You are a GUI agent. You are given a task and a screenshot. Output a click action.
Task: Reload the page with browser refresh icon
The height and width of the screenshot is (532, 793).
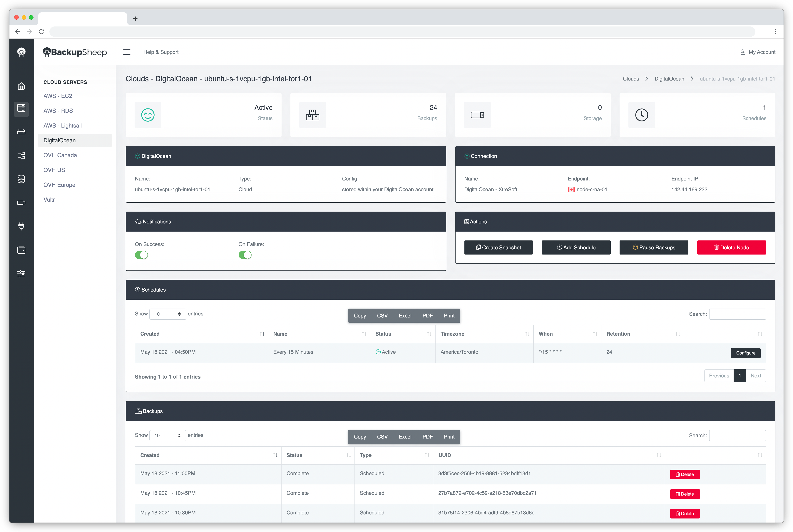click(x=41, y=31)
